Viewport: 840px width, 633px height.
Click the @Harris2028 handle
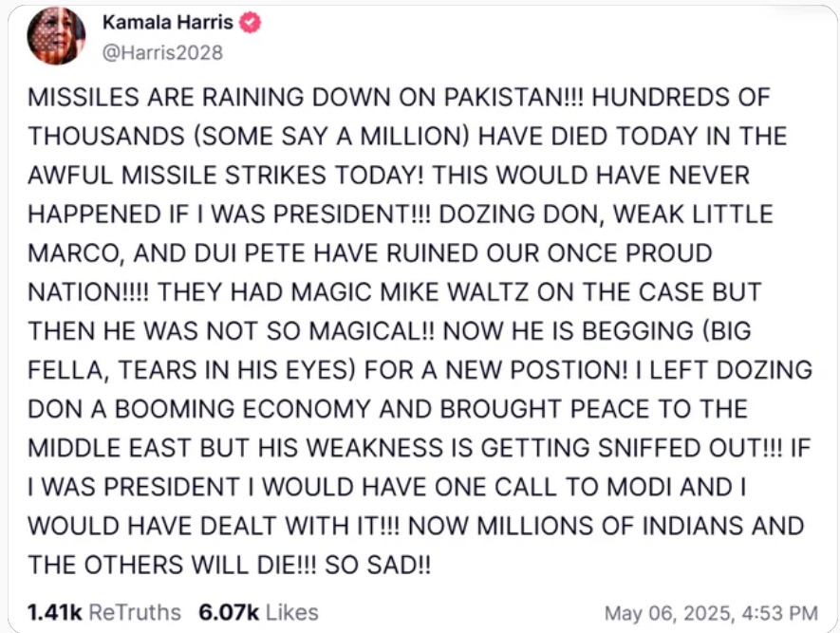162,52
